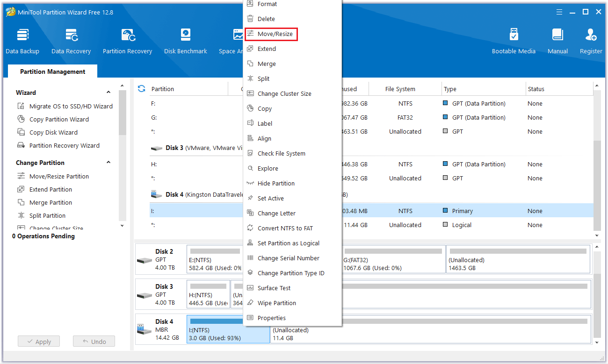
Task: Sort by Partition column header
Action: [x=163, y=89]
